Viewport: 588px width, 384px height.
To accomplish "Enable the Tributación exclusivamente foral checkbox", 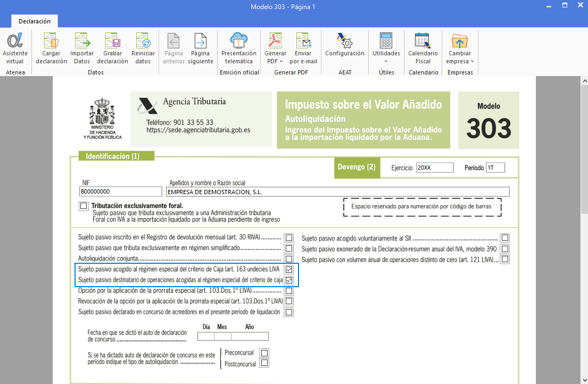I will point(84,206).
